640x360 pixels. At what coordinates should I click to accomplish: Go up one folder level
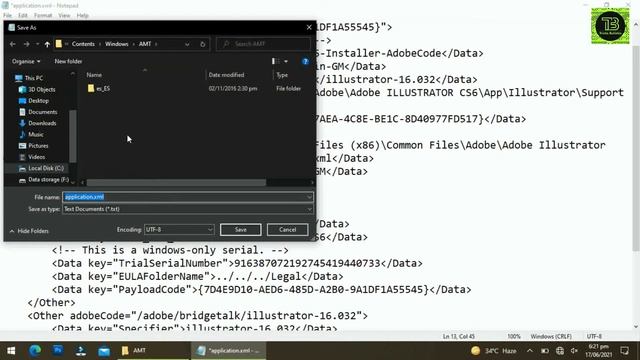(x=47, y=44)
